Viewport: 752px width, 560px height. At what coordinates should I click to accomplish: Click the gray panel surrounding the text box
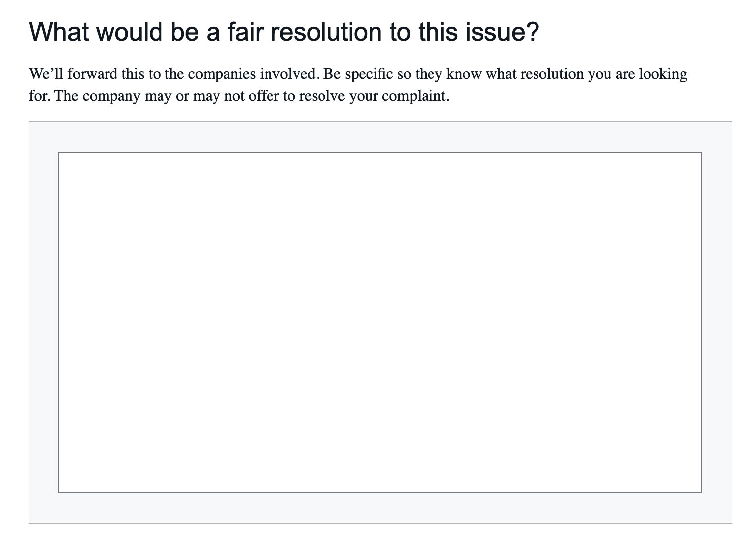(x=44, y=322)
